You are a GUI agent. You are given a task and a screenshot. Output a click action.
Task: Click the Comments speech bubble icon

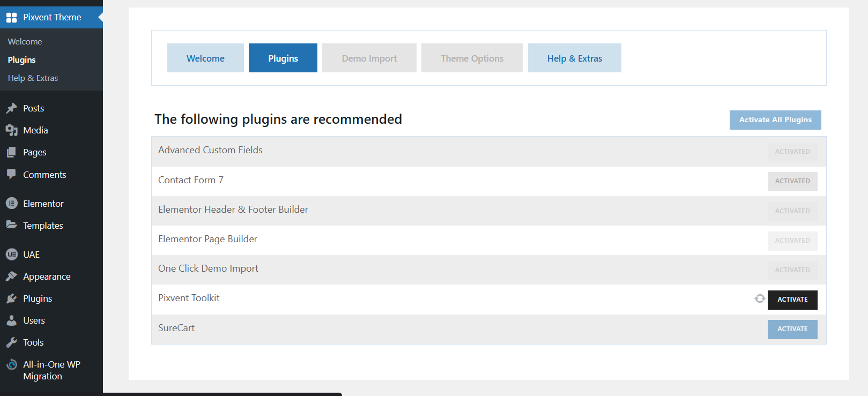tap(12, 174)
